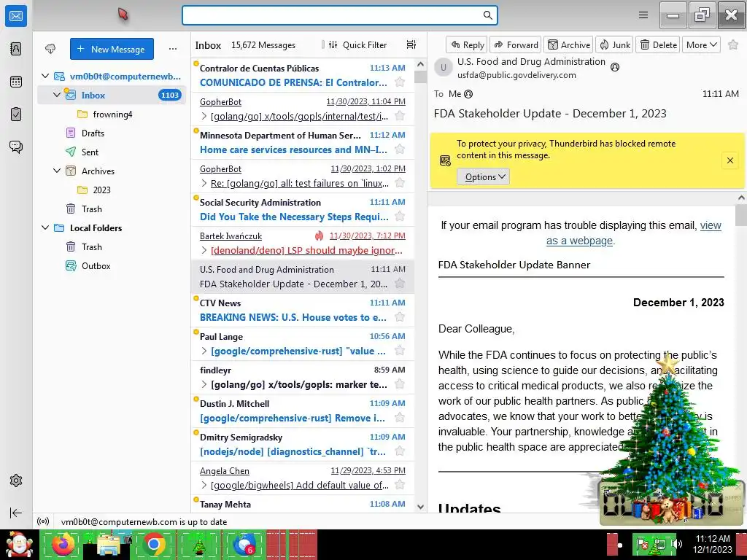Open Firefox from the taskbar

63,545
